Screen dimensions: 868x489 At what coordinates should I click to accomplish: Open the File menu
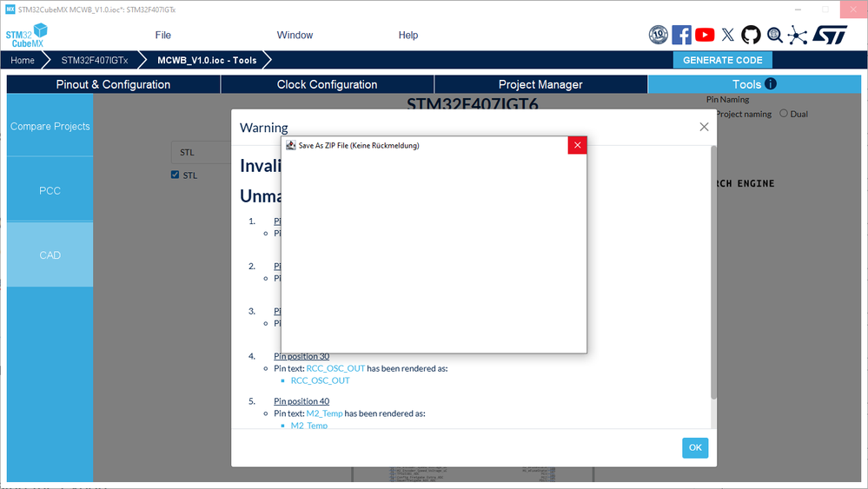[x=162, y=35]
